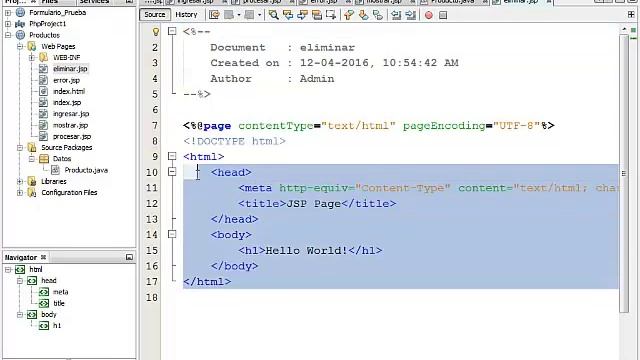Collapse the comment fold on line 1
This screenshot has width=640, height=360.
tap(172, 31)
